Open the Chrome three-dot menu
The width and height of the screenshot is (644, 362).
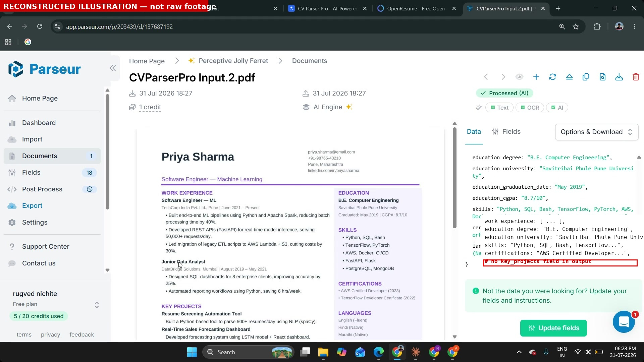tap(634, 26)
